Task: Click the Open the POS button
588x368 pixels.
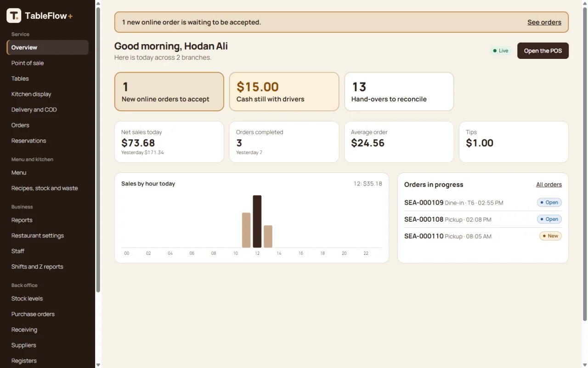Action: (543, 51)
